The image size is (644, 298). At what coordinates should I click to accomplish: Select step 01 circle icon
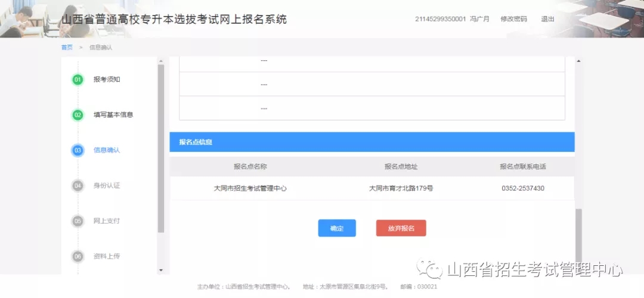click(x=78, y=80)
